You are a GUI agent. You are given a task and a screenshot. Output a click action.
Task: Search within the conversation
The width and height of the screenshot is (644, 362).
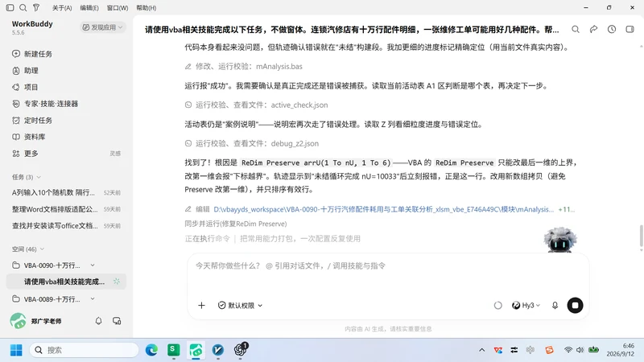tap(576, 29)
